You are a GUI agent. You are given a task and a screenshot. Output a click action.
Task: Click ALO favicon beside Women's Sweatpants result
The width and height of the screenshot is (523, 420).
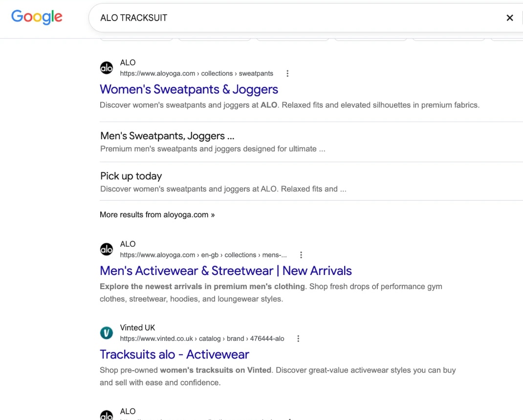(107, 68)
